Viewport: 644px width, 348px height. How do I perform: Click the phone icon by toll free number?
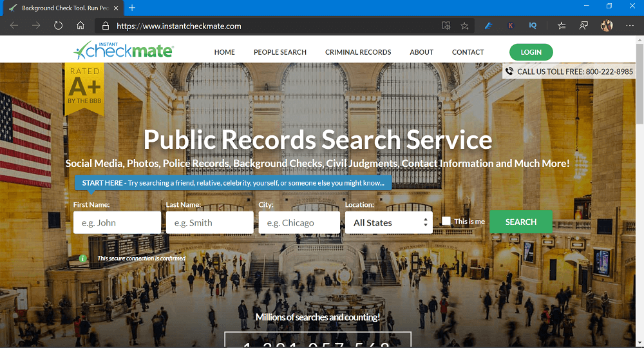pyautogui.click(x=509, y=71)
